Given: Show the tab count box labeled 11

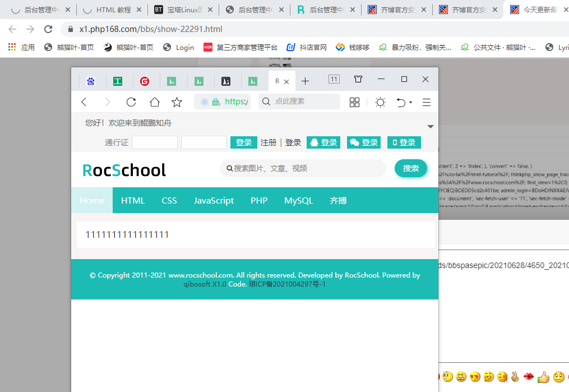Looking at the screenshot, I should coord(334,80).
